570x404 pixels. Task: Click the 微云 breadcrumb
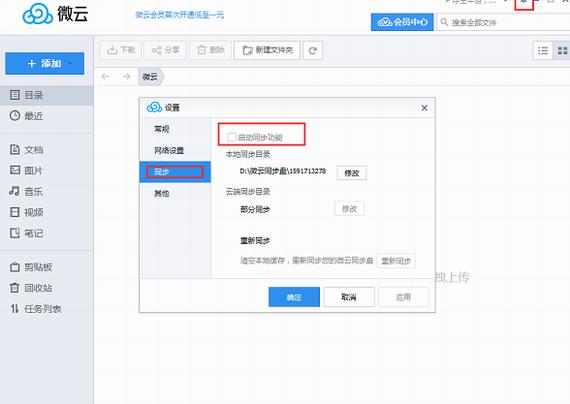pos(150,77)
